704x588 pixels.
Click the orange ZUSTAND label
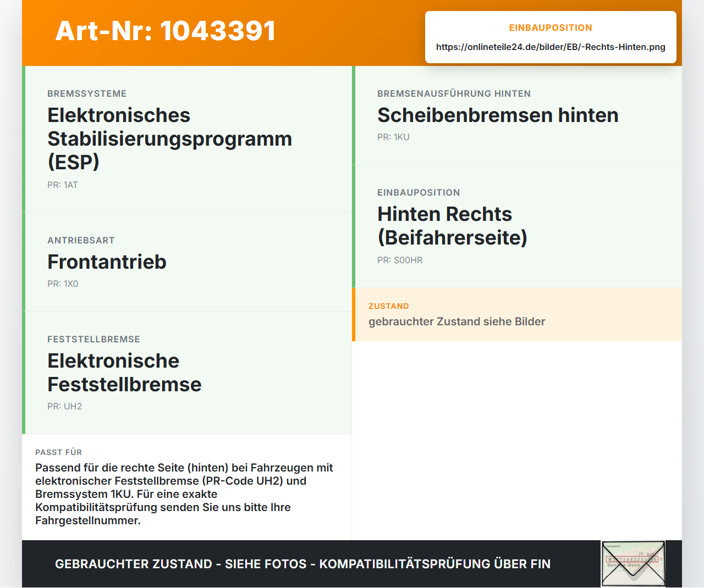[x=388, y=306]
